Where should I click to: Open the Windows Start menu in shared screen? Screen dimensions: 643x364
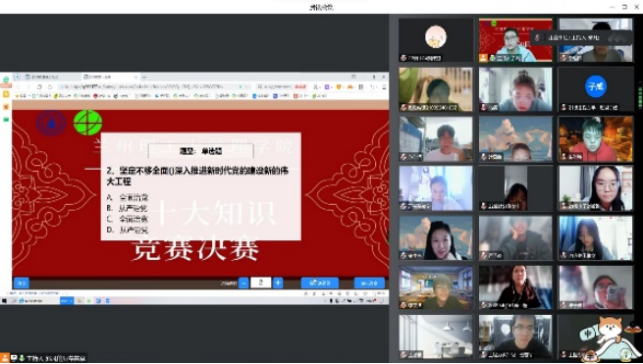(x=5, y=301)
